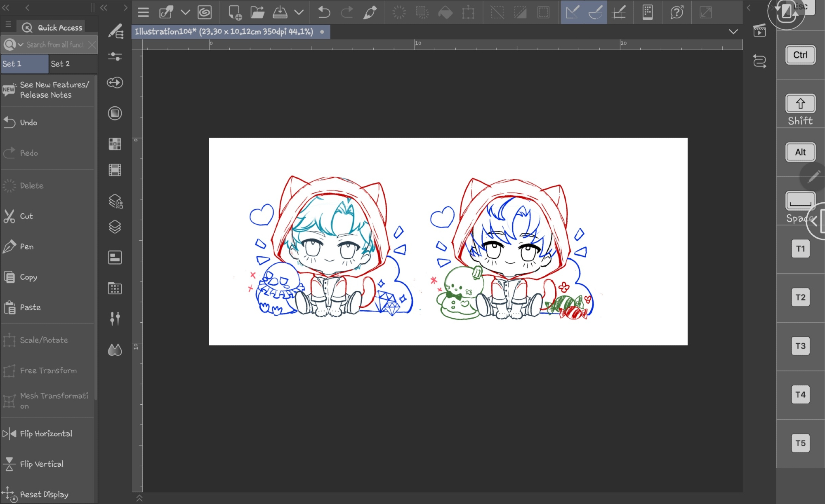Screen dimensions: 825x504
Task: Toggle snap to grid
Action: coord(619,12)
